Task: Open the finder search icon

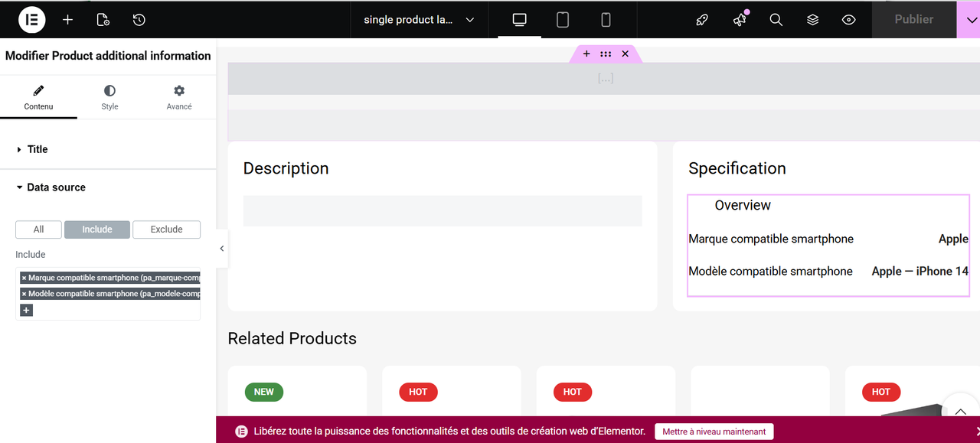Action: click(x=776, y=20)
